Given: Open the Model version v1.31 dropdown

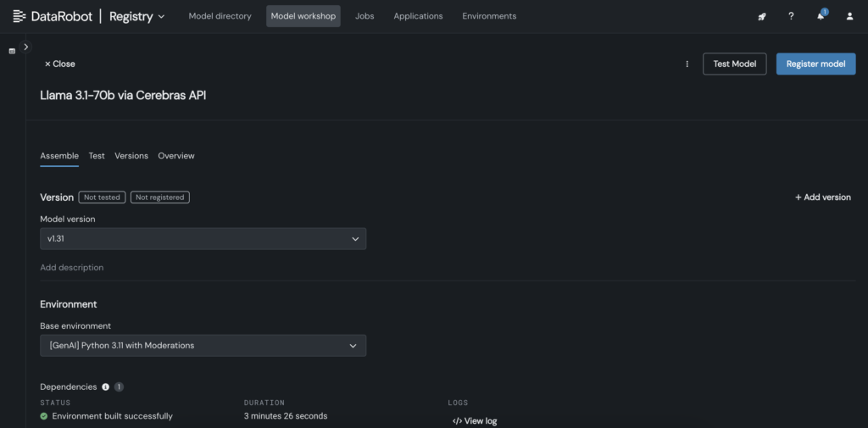Looking at the screenshot, I should (203, 239).
